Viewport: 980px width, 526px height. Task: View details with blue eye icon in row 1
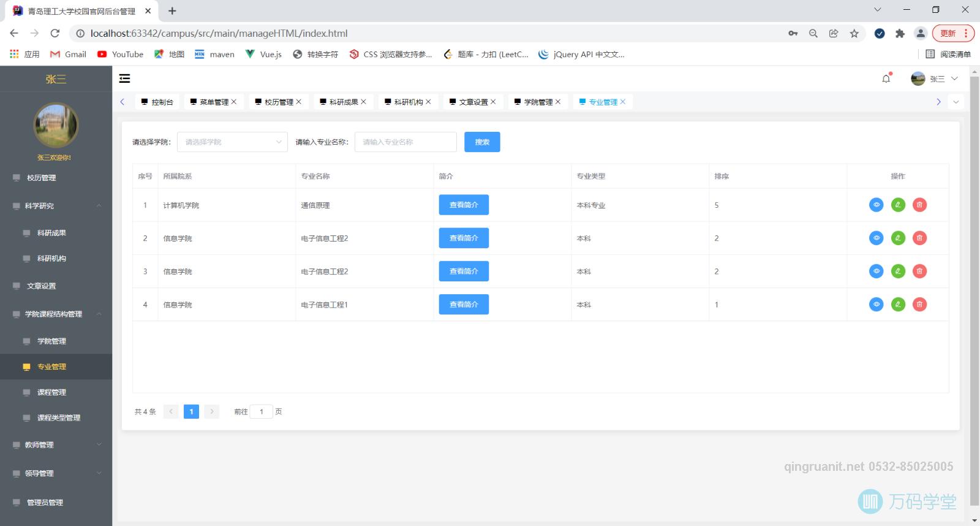pyautogui.click(x=876, y=205)
